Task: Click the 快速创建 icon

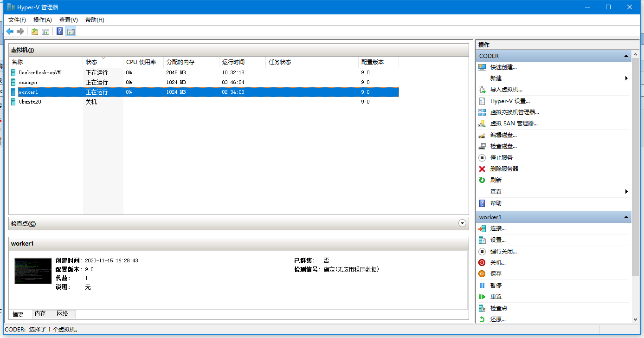Action: pyautogui.click(x=482, y=67)
